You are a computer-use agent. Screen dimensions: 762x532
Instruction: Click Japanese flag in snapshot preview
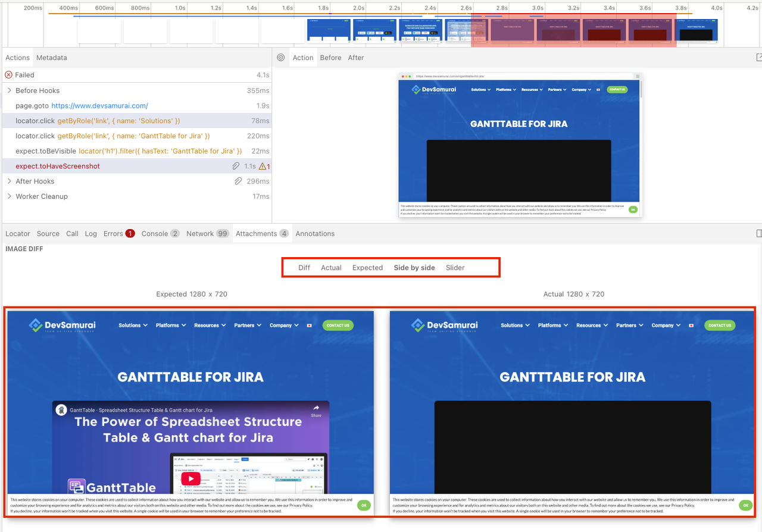[598, 90]
